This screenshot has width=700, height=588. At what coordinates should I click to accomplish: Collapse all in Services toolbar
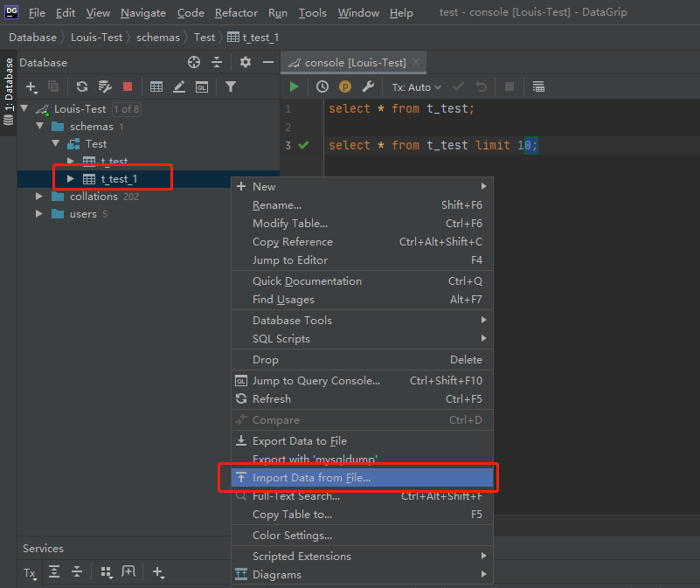click(77, 571)
